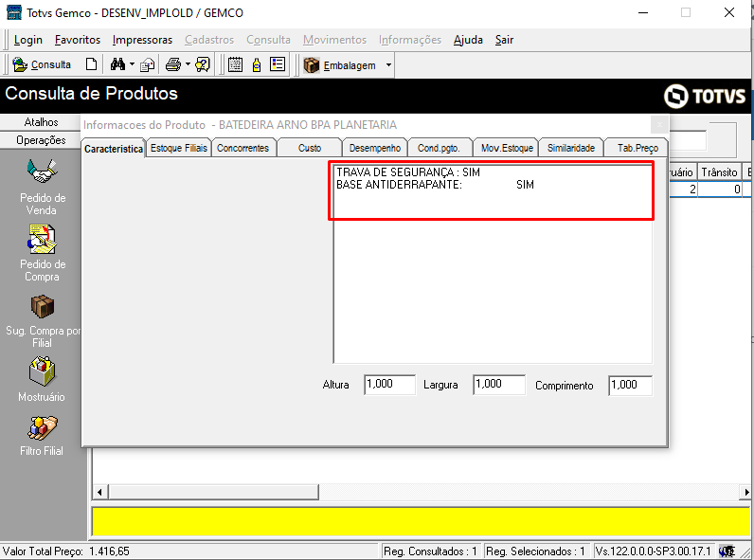
Task: Click the blank new document icon
Action: point(91,64)
